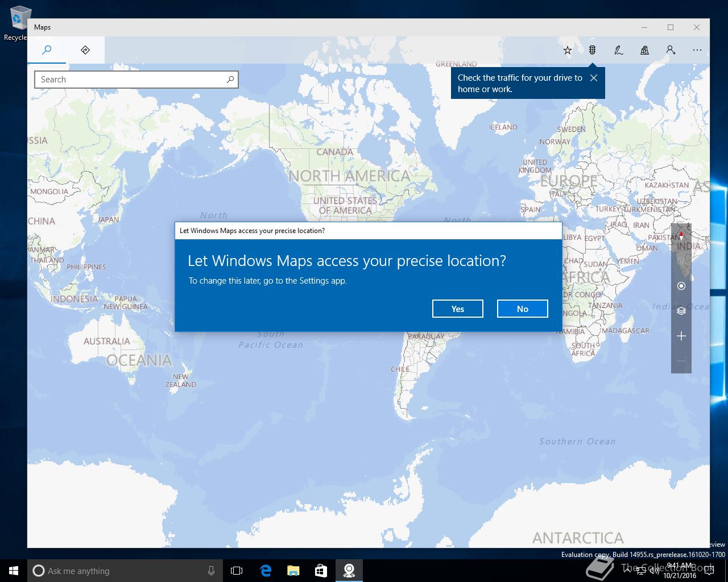Click the AUSTRALIA label on the map

click(106, 341)
